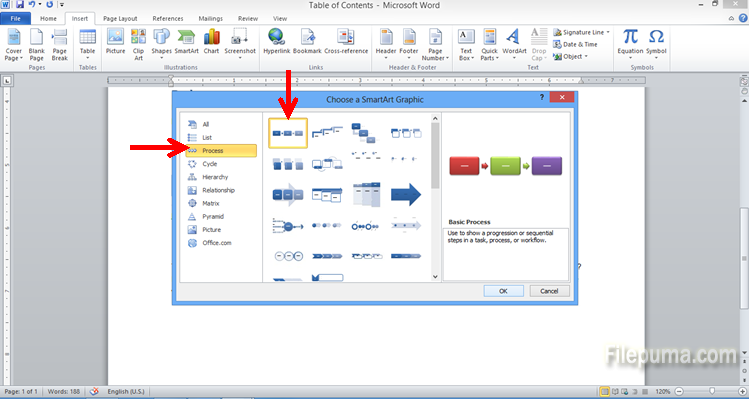The width and height of the screenshot is (751, 399).
Task: Open Quick Parts gallery
Action: (x=489, y=45)
